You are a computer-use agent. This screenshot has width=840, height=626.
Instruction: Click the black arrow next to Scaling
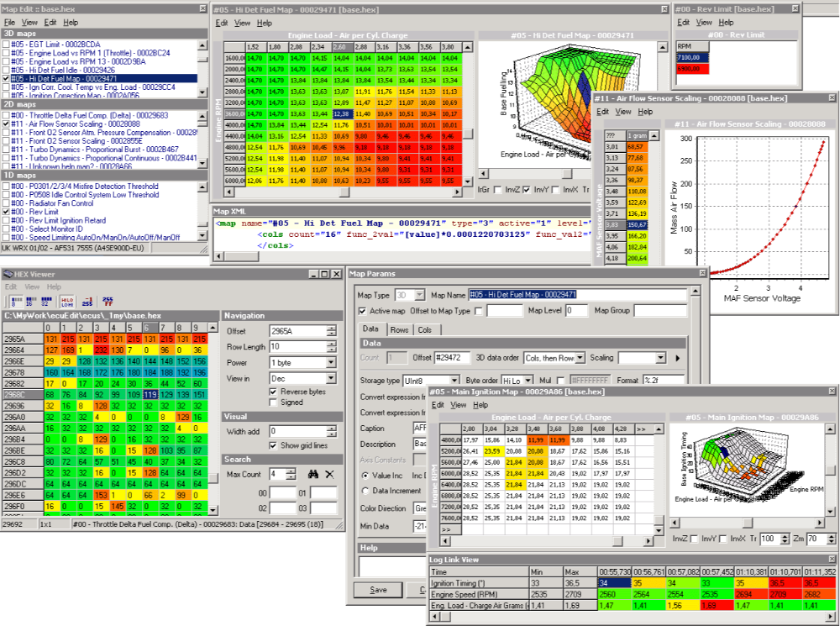coord(678,358)
